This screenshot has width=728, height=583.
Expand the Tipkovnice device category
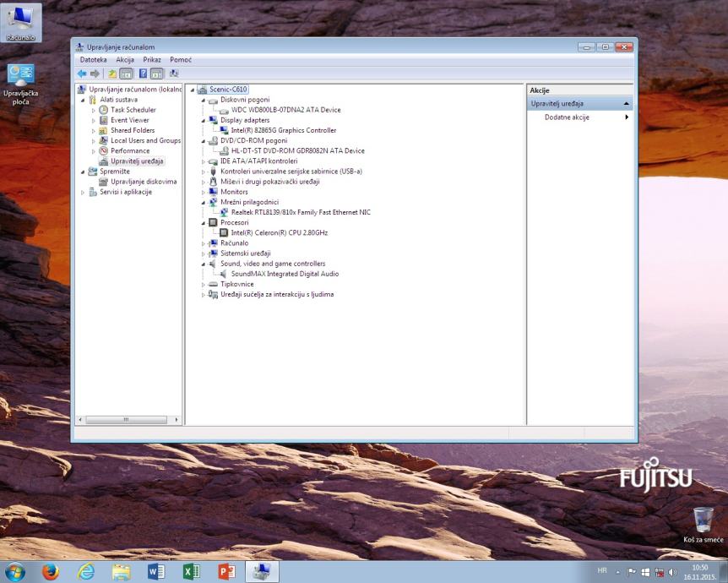[204, 284]
